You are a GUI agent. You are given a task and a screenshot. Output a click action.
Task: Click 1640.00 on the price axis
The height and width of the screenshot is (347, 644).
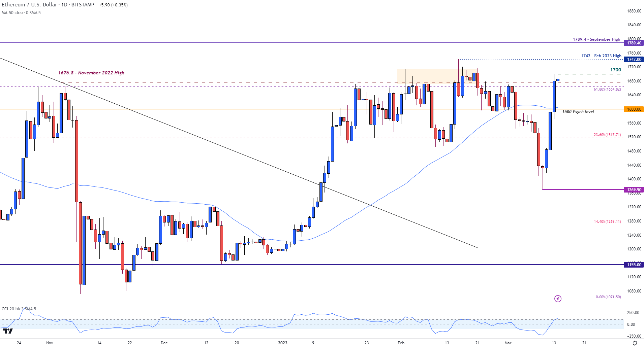point(634,95)
